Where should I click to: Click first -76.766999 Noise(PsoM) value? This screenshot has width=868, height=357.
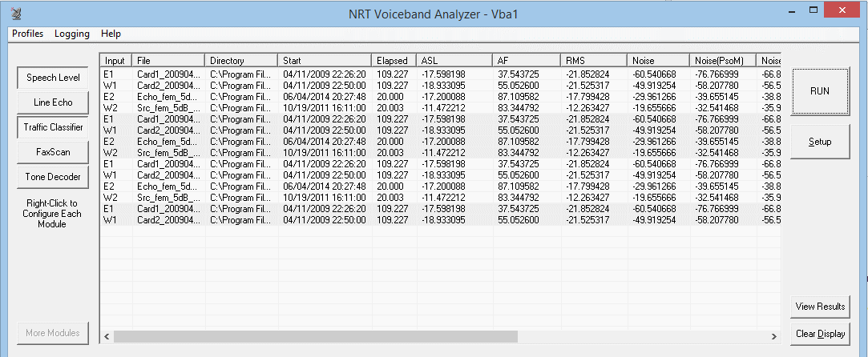(x=717, y=74)
